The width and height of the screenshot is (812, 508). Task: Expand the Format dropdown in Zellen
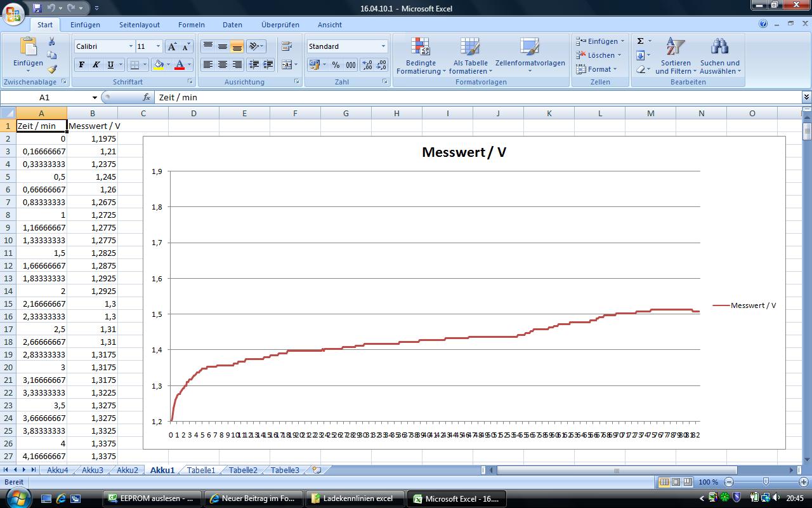[x=615, y=69]
